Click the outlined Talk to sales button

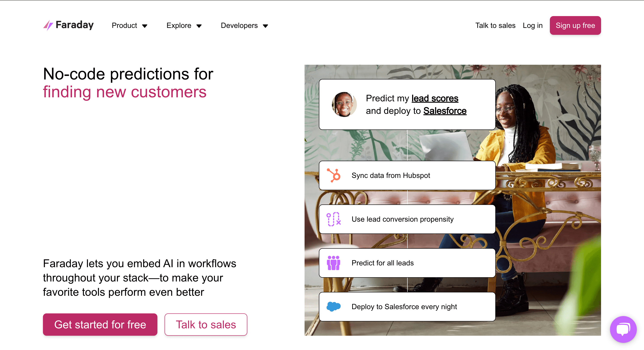pos(206,325)
